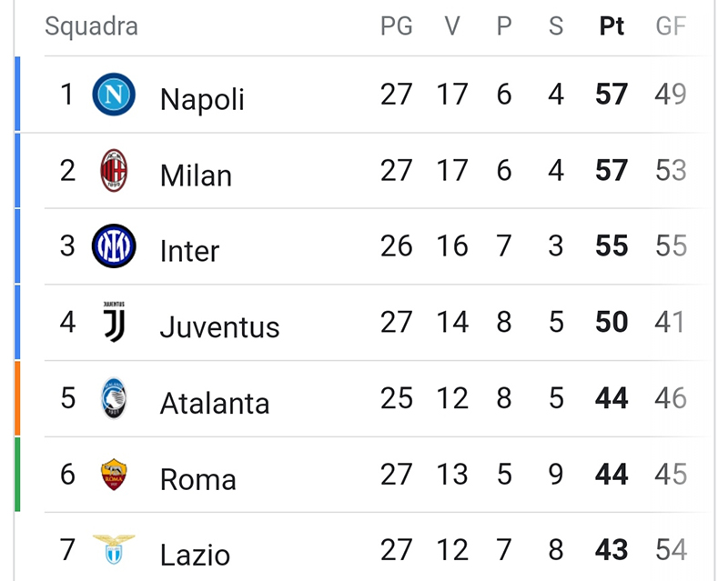This screenshot has width=728, height=581.
Task: Select the Inter team name
Action: (x=189, y=250)
